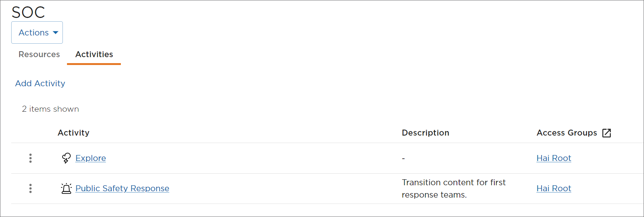Click the Explore activity thought-bubble icon
Screen dimensions: 644x217
[66, 158]
